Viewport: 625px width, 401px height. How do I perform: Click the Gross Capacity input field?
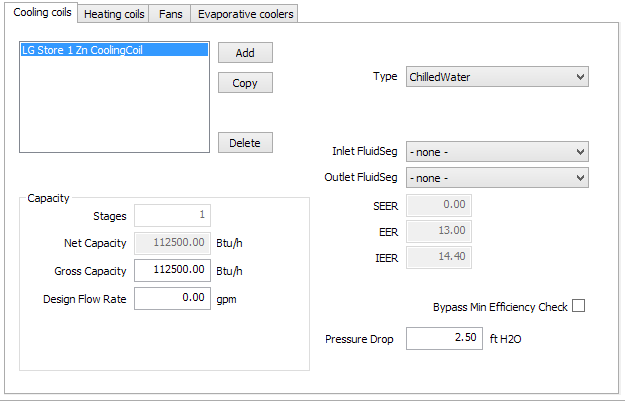pyautogui.click(x=173, y=270)
